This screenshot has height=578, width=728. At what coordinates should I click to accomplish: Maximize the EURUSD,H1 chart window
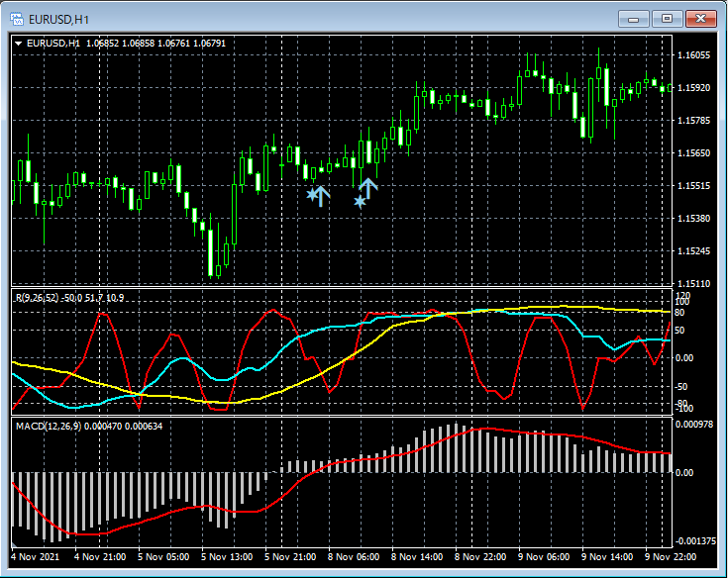point(667,19)
